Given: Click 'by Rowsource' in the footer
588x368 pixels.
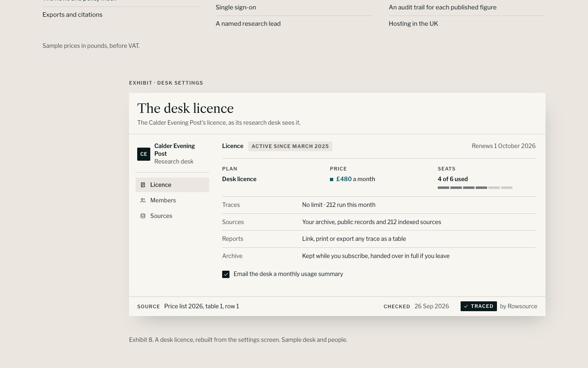Looking at the screenshot, I should pyautogui.click(x=519, y=306).
